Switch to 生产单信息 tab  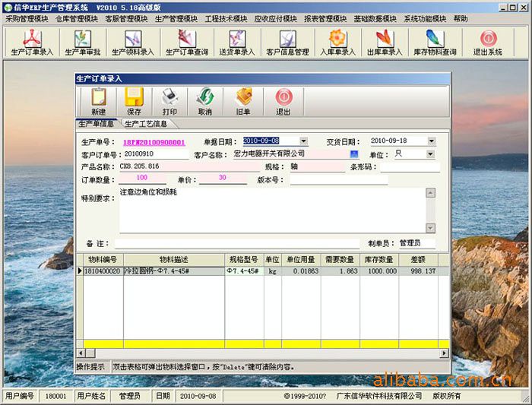97,124
